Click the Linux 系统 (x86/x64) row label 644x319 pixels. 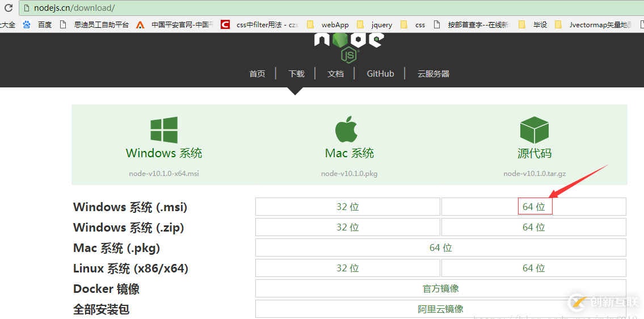[131, 268]
